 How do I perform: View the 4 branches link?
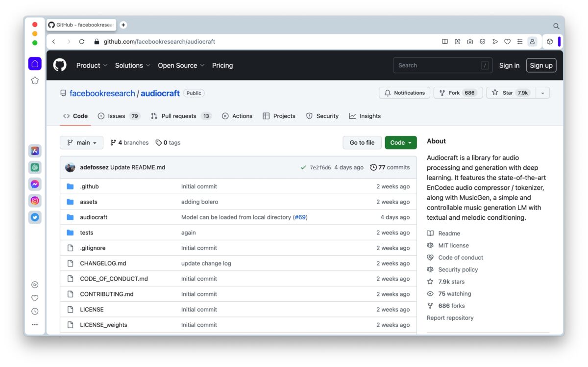[129, 143]
